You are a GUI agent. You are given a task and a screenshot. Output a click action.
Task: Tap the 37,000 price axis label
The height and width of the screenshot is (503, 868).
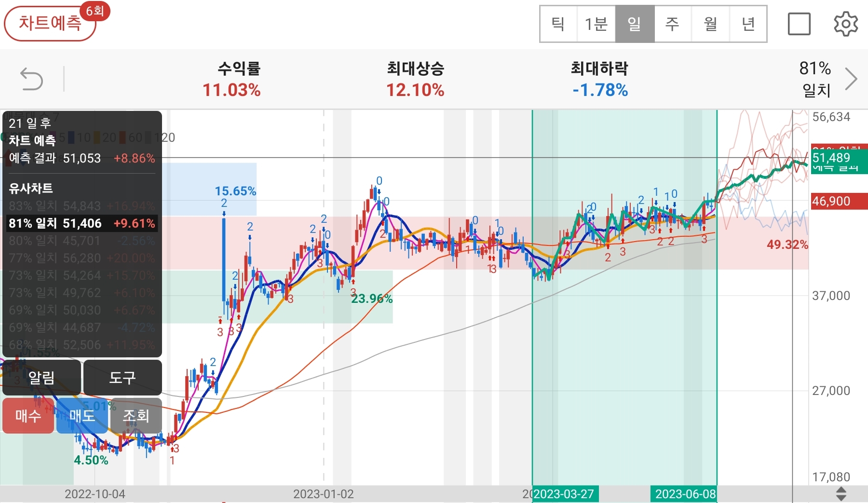pos(831,296)
